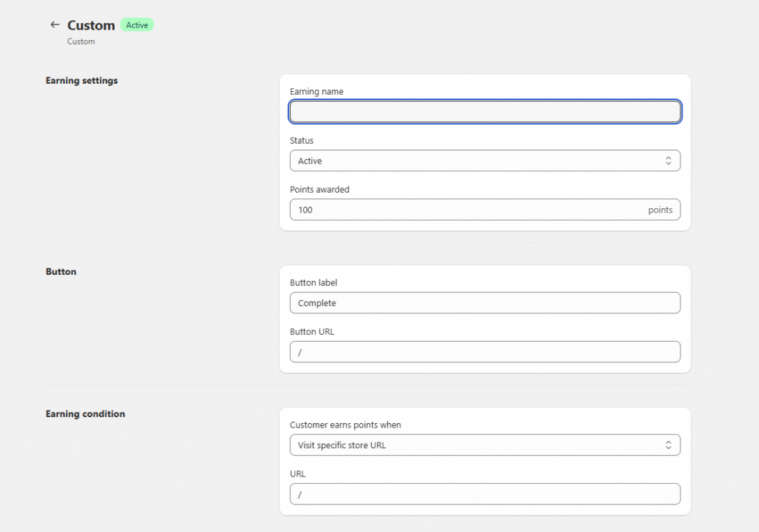Click the Button URL field containing slash
This screenshot has width=759, height=532.
(x=485, y=352)
